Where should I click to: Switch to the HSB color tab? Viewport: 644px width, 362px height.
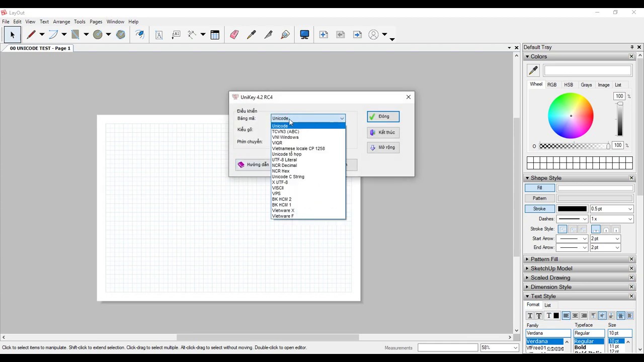[569, 85]
